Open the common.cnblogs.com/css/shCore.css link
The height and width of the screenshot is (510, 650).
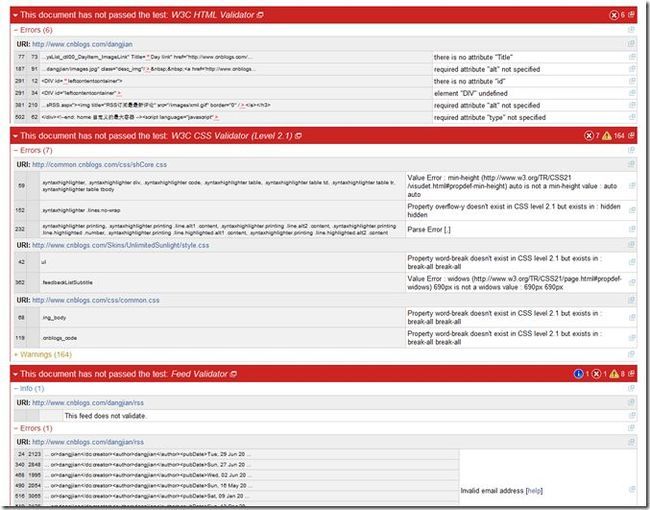[99, 165]
